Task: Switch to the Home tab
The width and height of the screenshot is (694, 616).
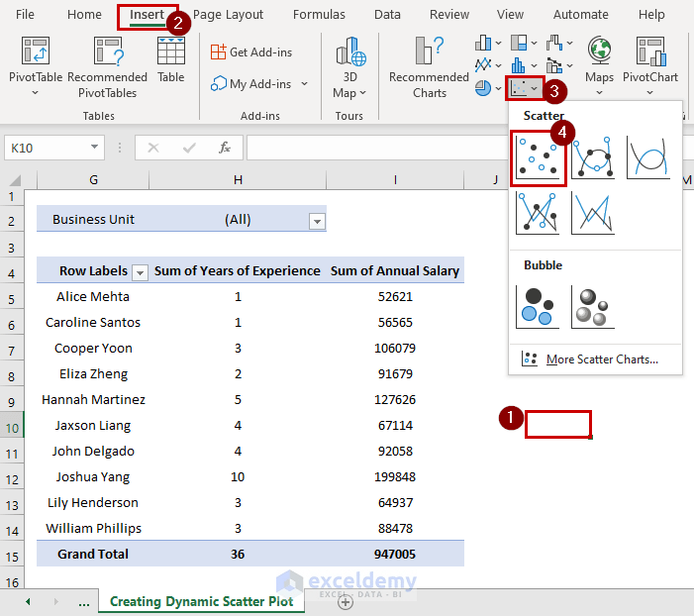Action: [84, 15]
